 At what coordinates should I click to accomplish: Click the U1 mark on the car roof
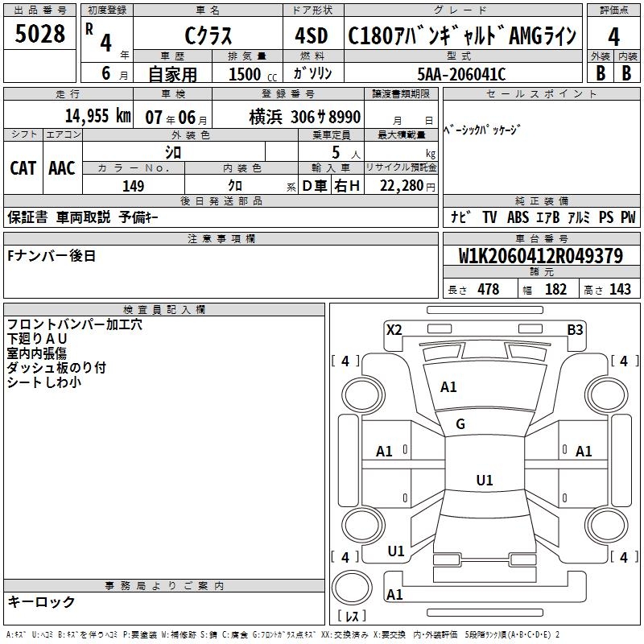484,480
